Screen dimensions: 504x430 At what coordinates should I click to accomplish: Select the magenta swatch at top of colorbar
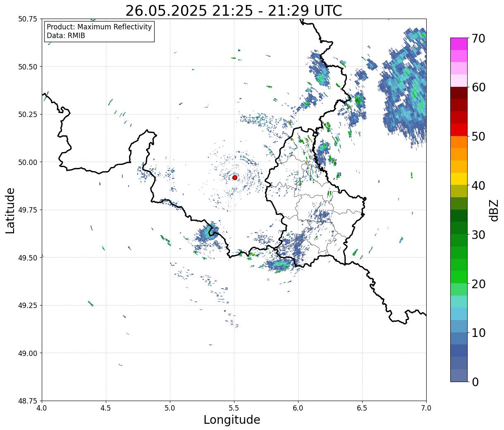coord(459,44)
